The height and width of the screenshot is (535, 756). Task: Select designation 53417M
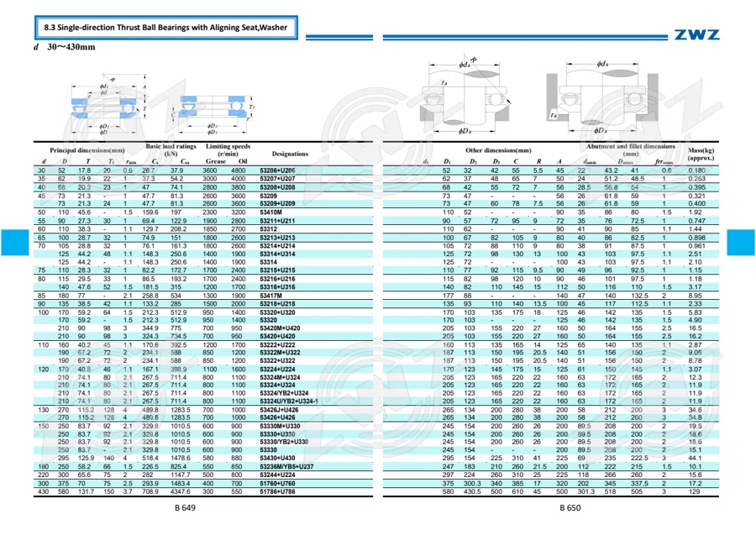coord(271,296)
